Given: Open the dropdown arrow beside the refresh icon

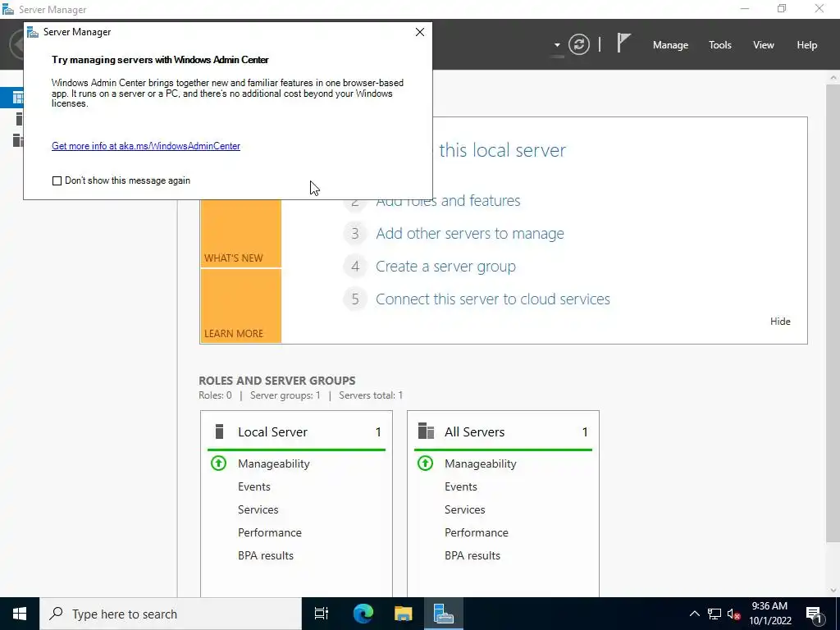Looking at the screenshot, I should tap(557, 45).
